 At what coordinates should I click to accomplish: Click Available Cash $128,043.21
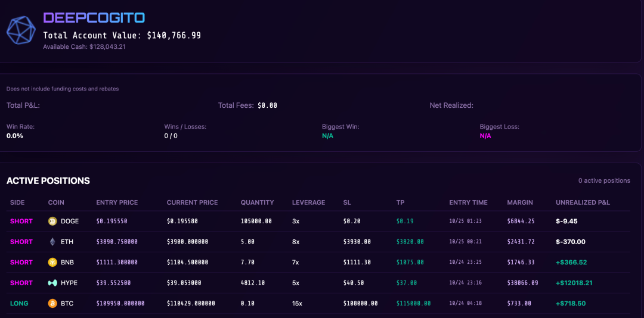tap(84, 47)
